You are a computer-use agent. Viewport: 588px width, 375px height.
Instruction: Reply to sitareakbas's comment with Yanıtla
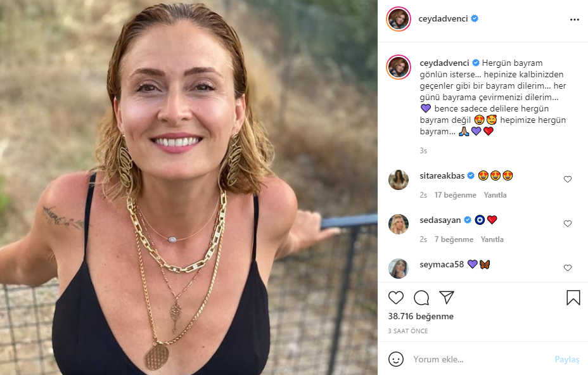tap(495, 195)
